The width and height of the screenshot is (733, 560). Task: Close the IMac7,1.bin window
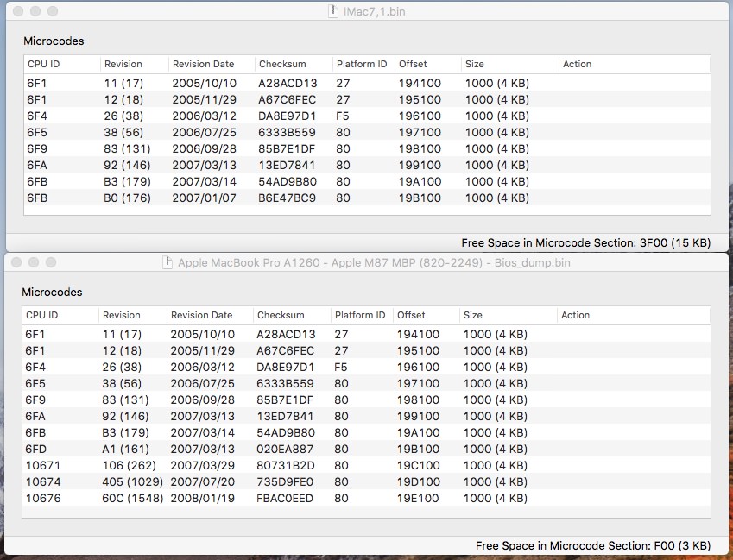[18, 11]
